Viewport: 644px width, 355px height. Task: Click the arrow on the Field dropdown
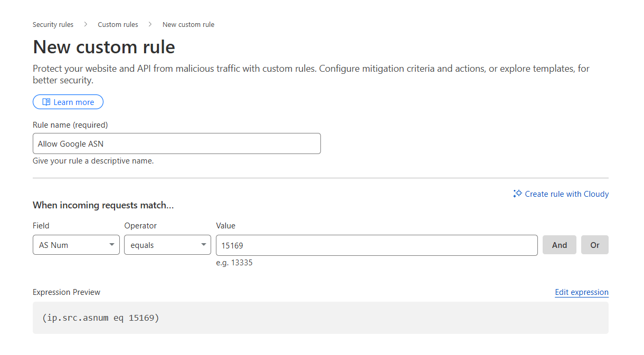tap(111, 245)
